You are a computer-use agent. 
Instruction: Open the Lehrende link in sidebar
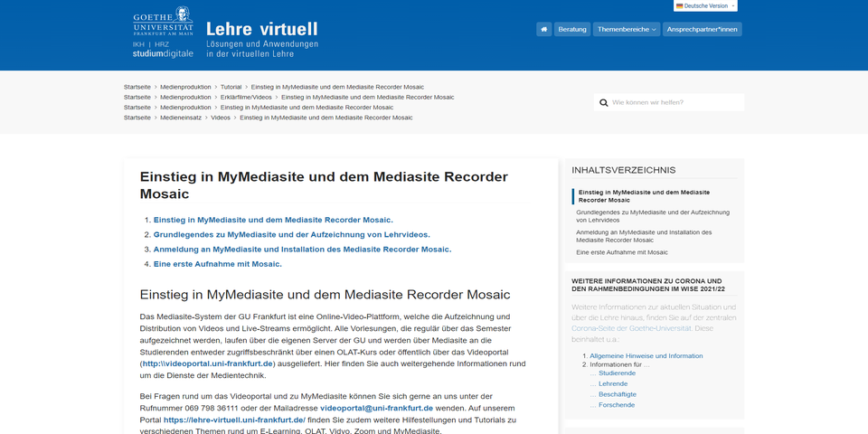click(613, 383)
